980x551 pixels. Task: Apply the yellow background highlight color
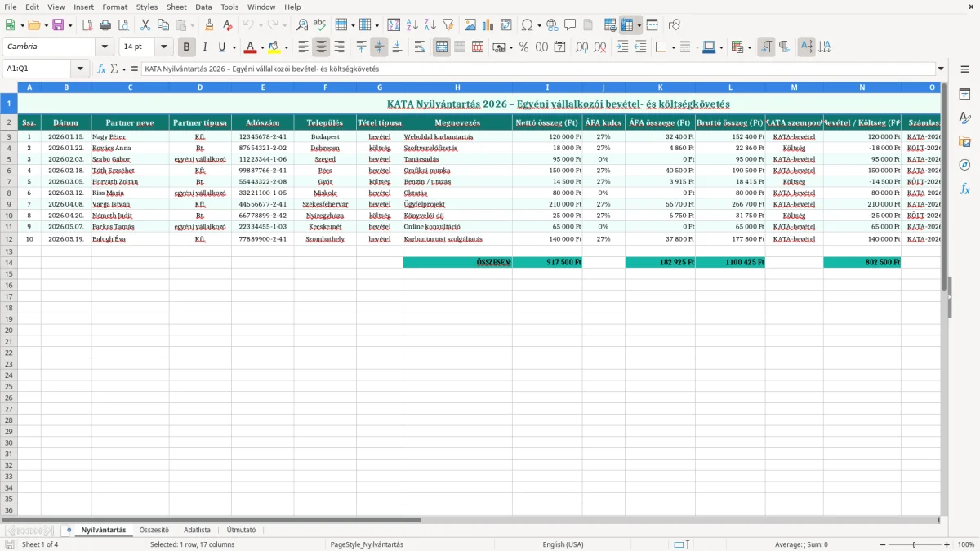(x=274, y=47)
